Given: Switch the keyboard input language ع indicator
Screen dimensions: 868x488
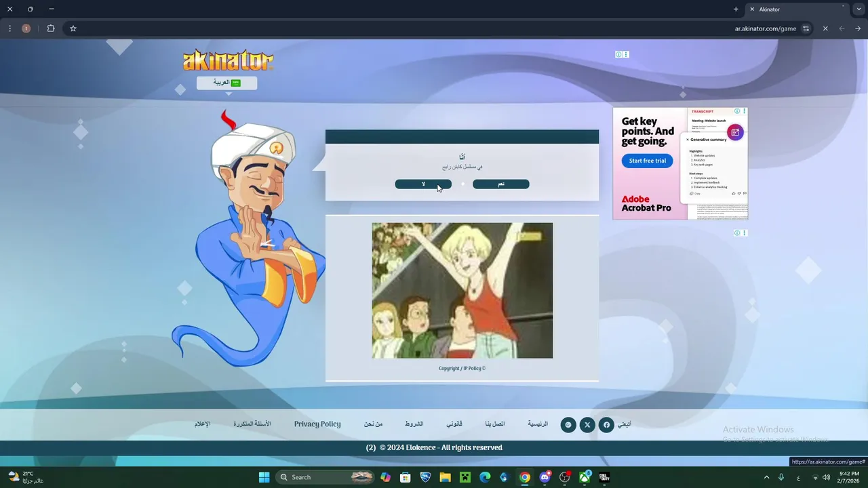Looking at the screenshot, I should 799,477.
